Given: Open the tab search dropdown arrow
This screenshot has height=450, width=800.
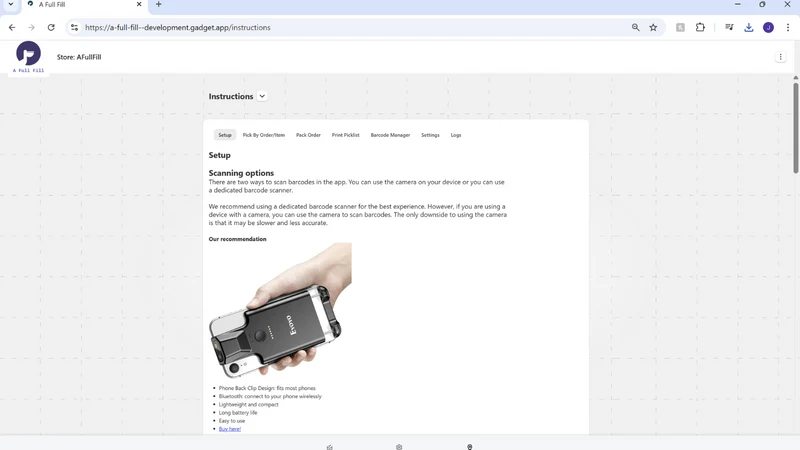Looking at the screenshot, I should pyautogui.click(x=11, y=5).
